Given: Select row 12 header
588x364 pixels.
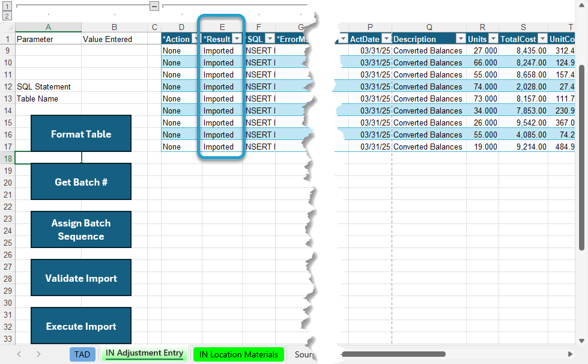Looking at the screenshot, I should [x=7, y=86].
